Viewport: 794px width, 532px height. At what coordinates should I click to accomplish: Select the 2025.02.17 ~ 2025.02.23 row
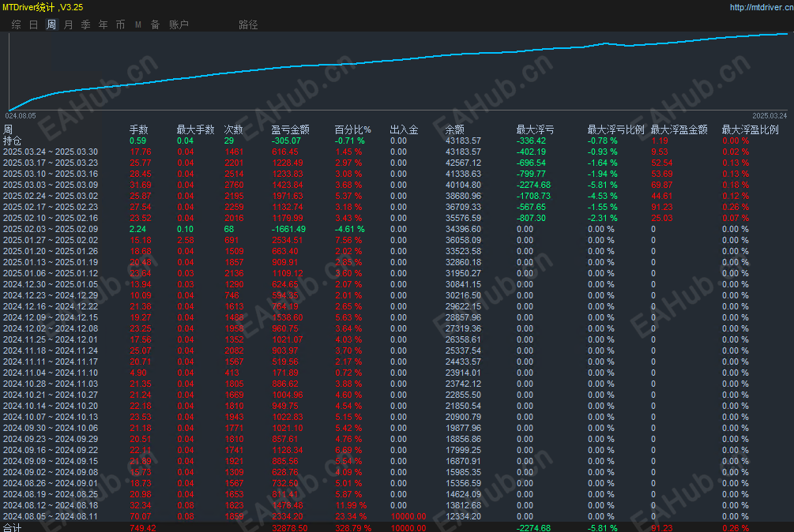397,207
